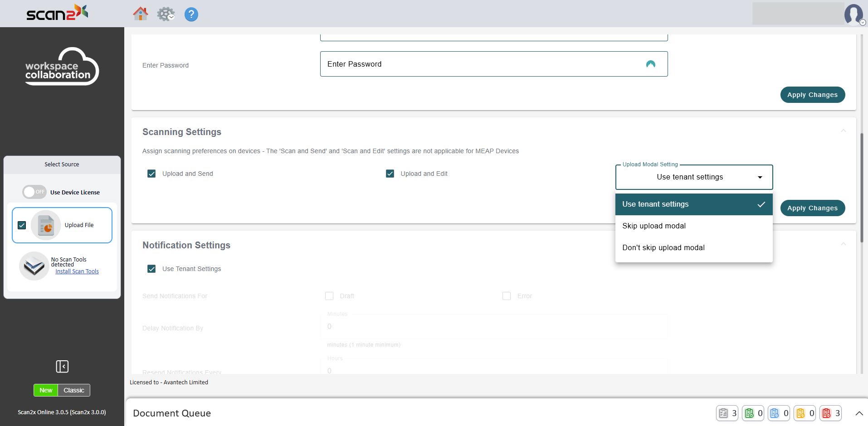Uncheck the Upload and Send checkbox

pos(151,174)
